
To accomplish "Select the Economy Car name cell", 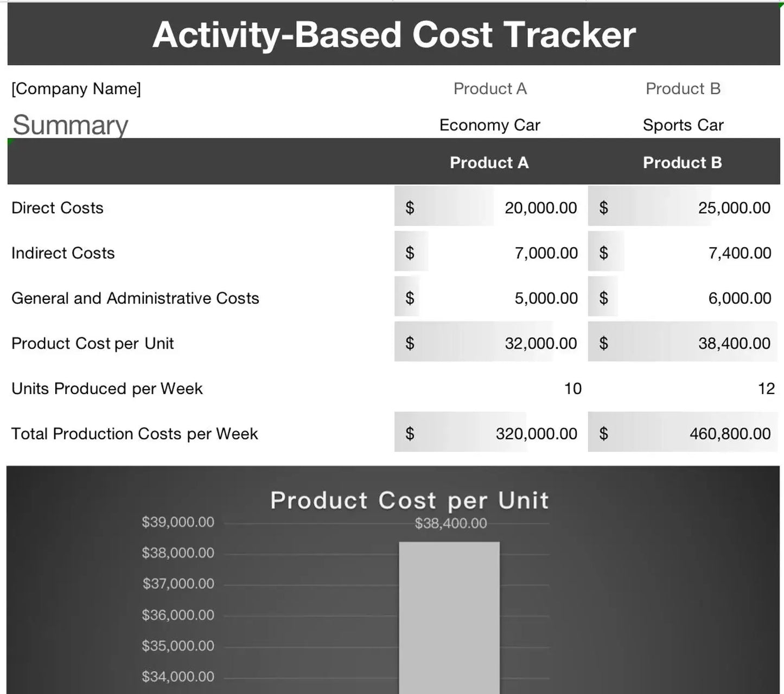I will 489,125.
